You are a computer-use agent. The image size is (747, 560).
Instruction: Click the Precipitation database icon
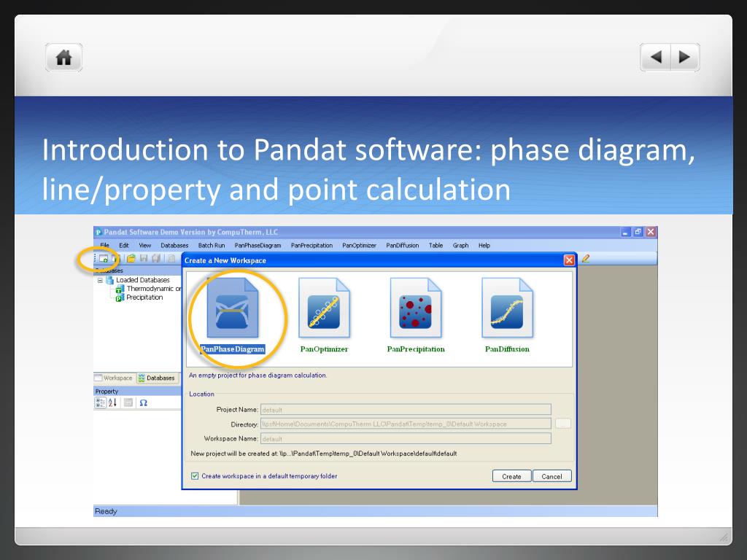tap(120, 297)
